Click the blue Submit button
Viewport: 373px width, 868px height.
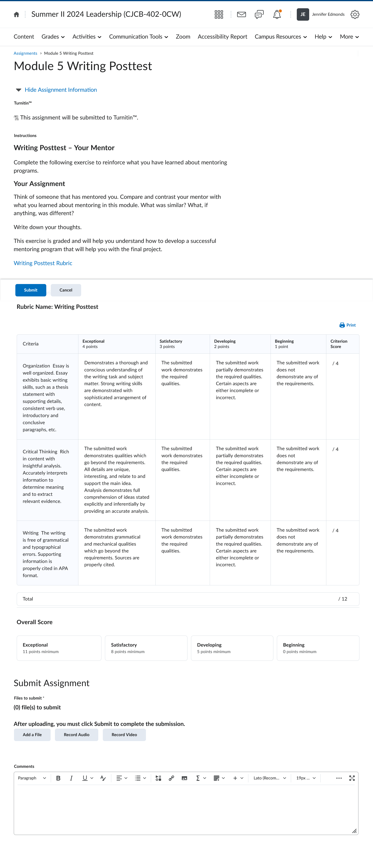point(31,290)
